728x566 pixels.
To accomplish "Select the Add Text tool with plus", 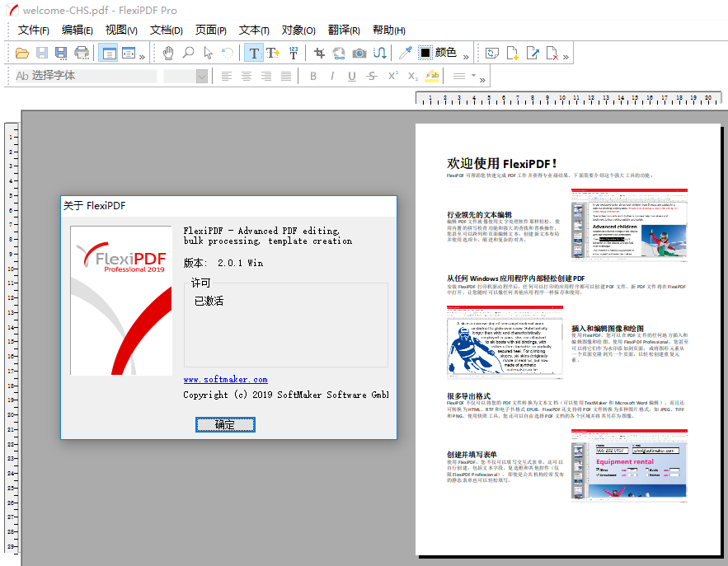I will (x=273, y=53).
